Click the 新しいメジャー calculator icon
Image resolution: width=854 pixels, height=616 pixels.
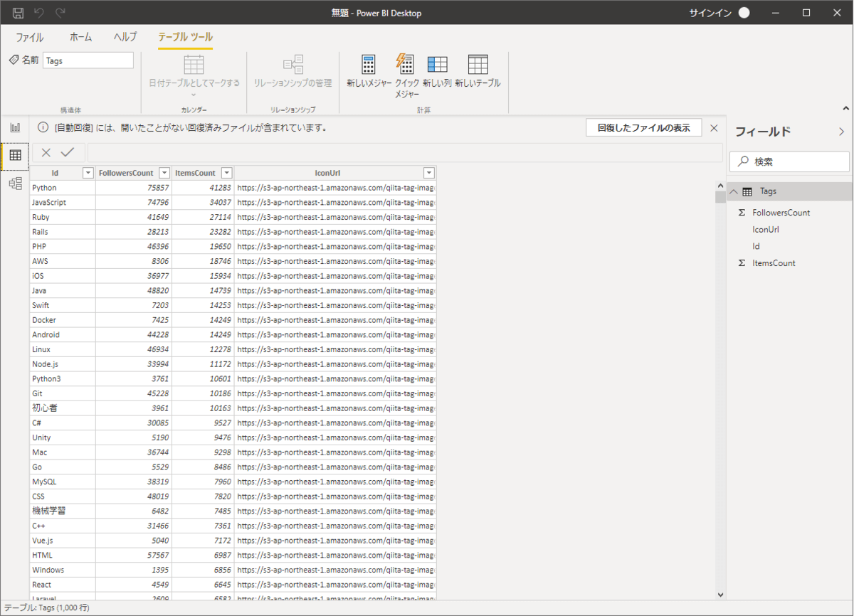pyautogui.click(x=368, y=64)
